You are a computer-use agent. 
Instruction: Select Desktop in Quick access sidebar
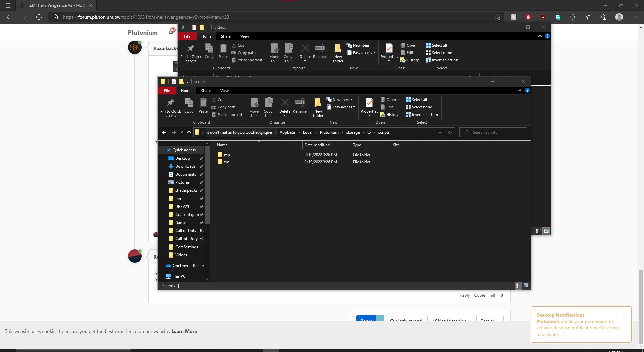pyautogui.click(x=182, y=158)
